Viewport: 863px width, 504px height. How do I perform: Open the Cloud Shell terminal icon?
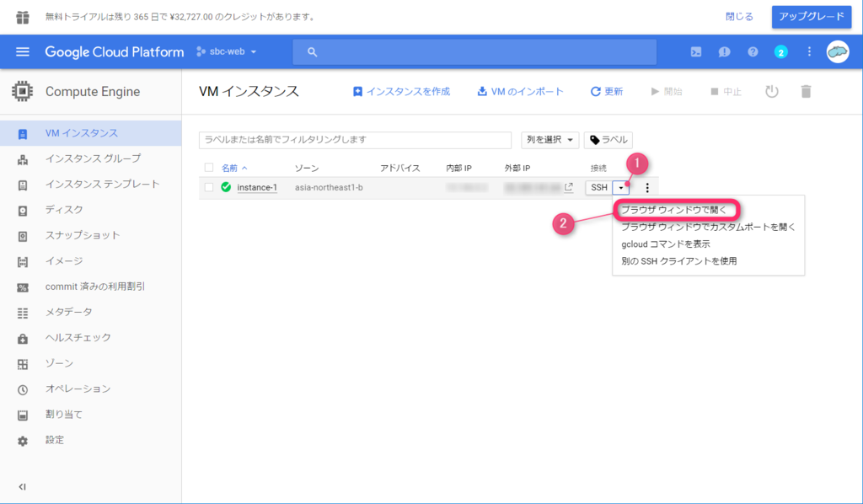[x=697, y=51]
